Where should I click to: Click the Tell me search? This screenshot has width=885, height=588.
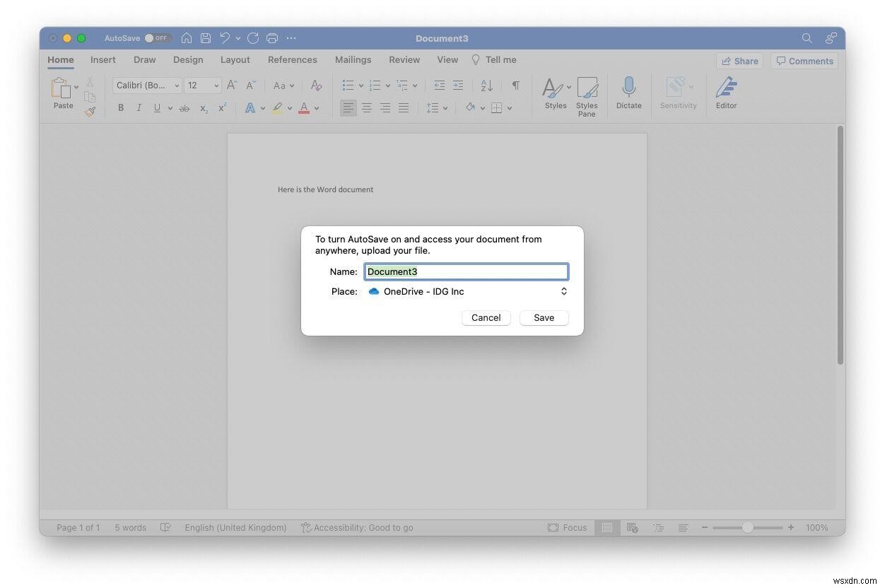(493, 60)
